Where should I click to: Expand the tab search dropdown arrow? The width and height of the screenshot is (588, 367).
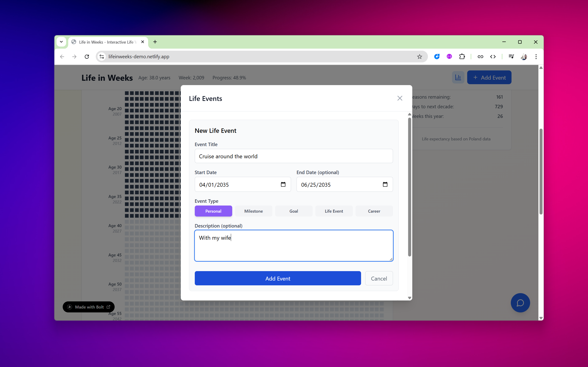pos(61,42)
